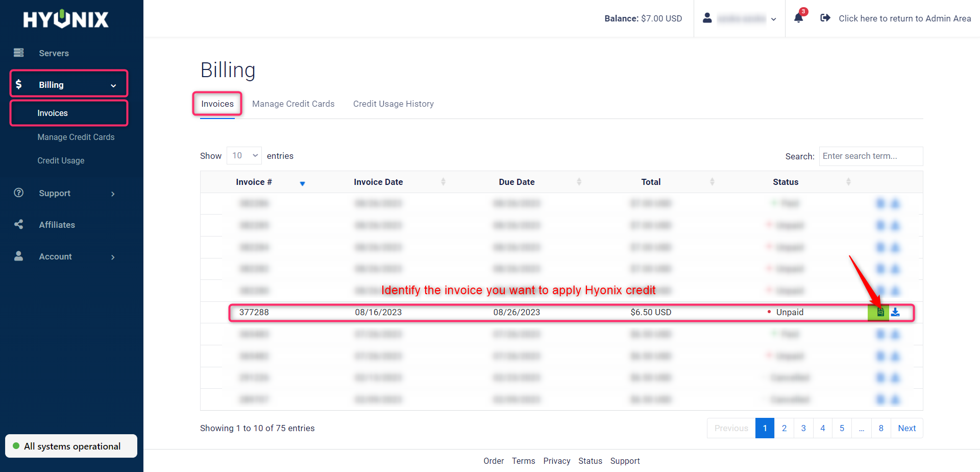
Task: Toggle the Status column sort order
Action: point(849,181)
